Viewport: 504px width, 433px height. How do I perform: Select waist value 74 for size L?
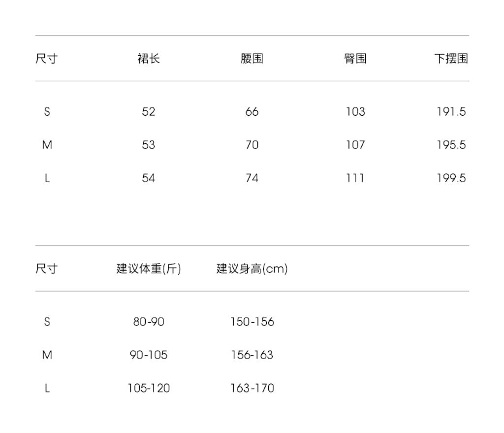252,178
